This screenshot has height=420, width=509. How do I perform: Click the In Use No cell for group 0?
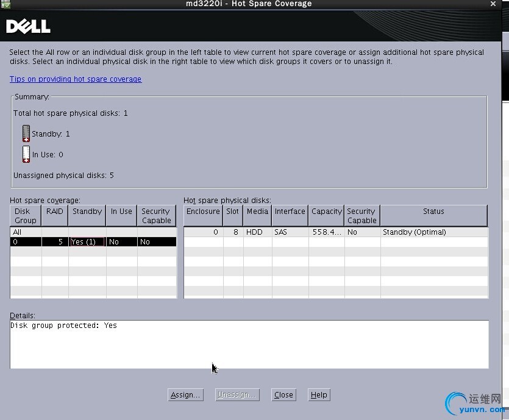coord(122,242)
